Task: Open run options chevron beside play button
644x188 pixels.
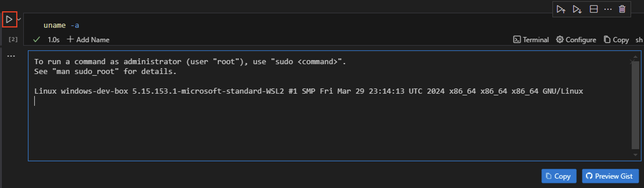Action: click(x=19, y=19)
